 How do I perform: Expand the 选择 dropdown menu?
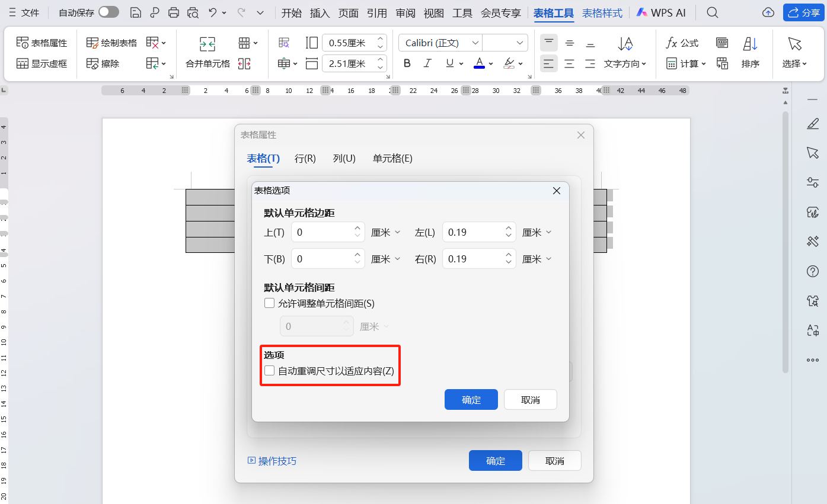coord(793,63)
